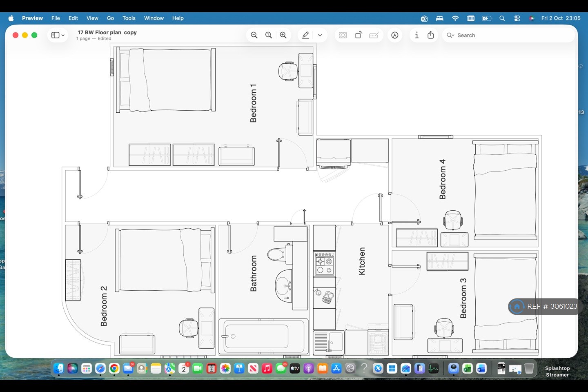
Task: Click the Siri menu bar icon
Action: coord(532,18)
